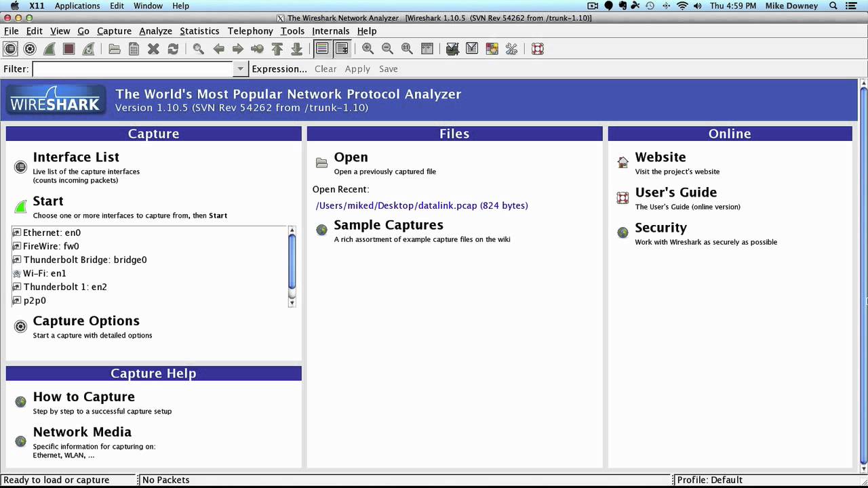
Task: Click the zoom out toolbar icon
Action: pos(387,49)
